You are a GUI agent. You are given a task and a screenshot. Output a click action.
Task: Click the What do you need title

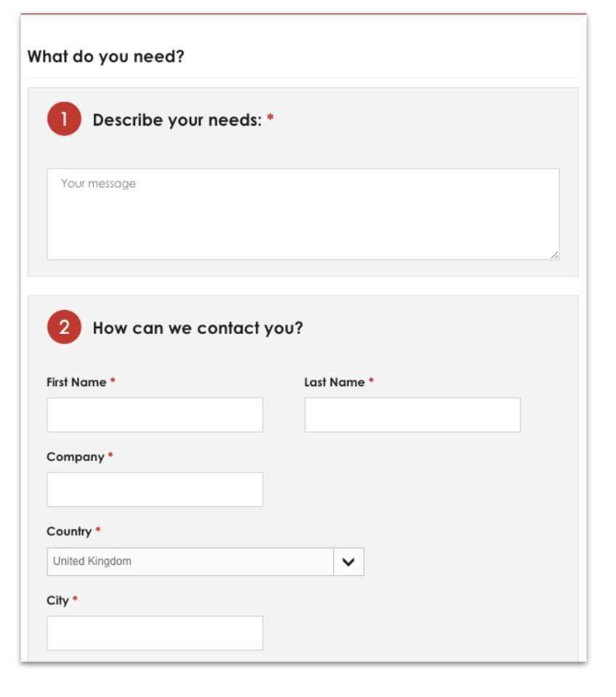click(x=106, y=56)
